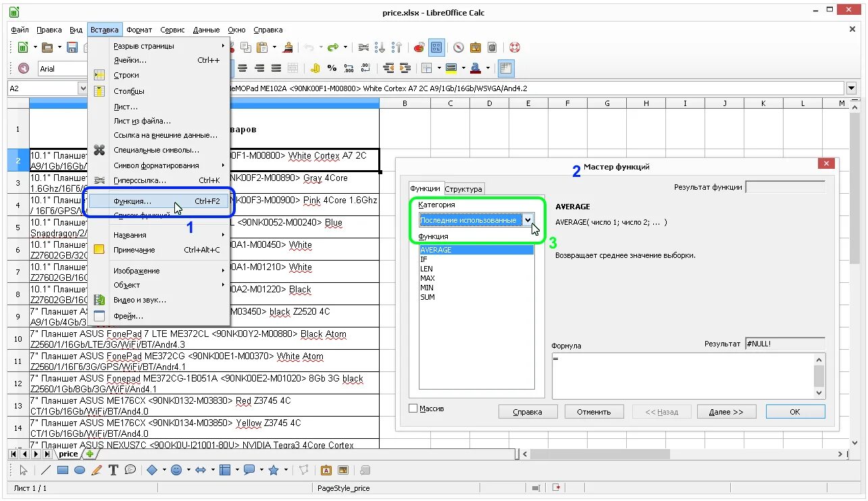Click the Paste clipboard icon
This screenshot has height=501, width=868.
[262, 47]
